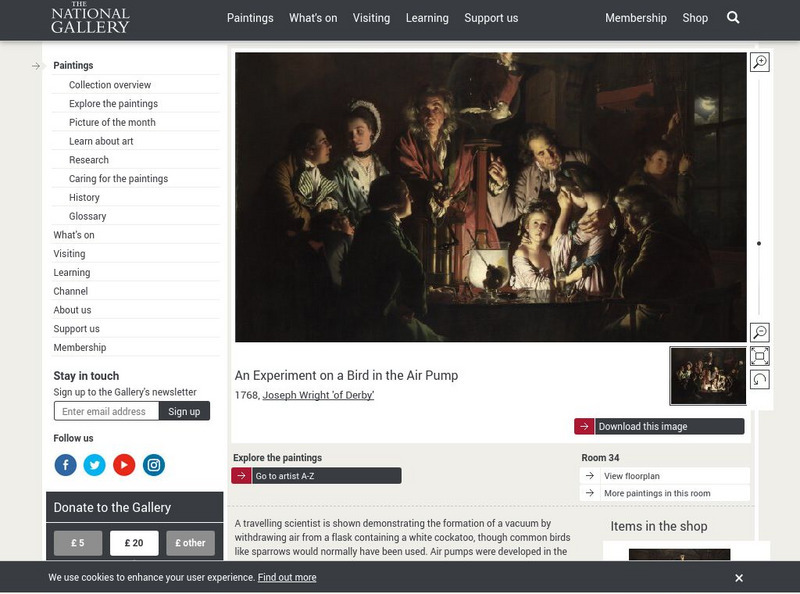
Task: Go to Shop in the top navigation
Action: (x=695, y=18)
